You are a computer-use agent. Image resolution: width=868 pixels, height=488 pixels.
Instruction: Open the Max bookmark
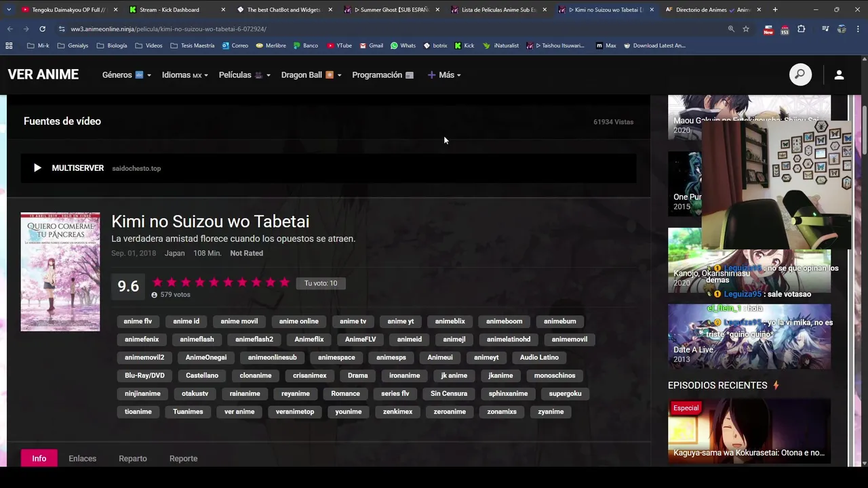606,45
